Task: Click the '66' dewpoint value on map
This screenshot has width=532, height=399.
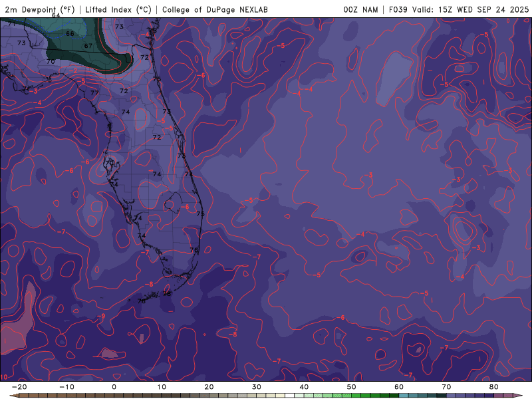Action: click(x=70, y=34)
